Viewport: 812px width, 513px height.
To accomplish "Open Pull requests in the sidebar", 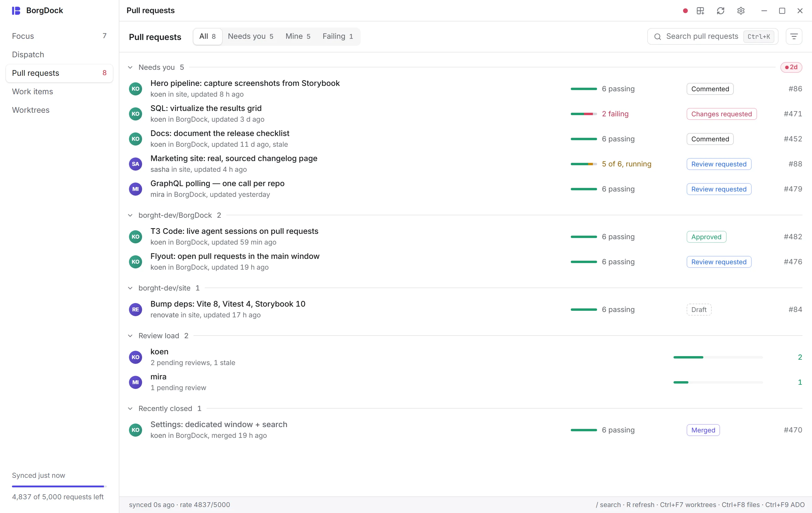I will (59, 73).
